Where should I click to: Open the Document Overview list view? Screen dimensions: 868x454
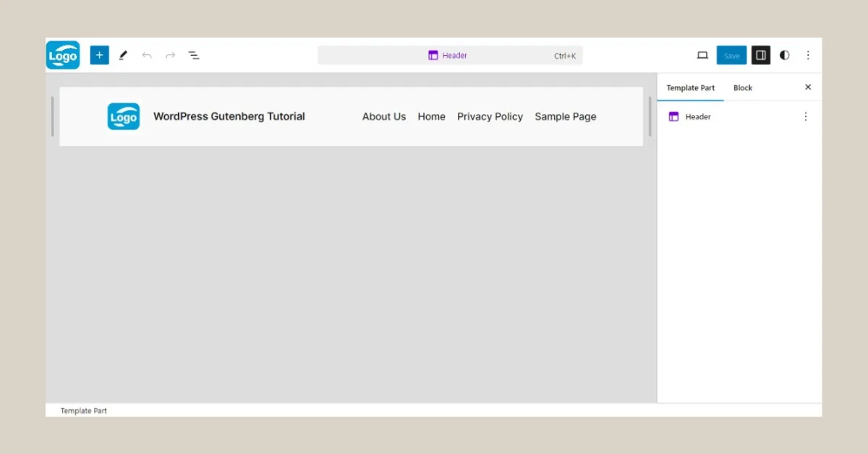click(x=194, y=55)
